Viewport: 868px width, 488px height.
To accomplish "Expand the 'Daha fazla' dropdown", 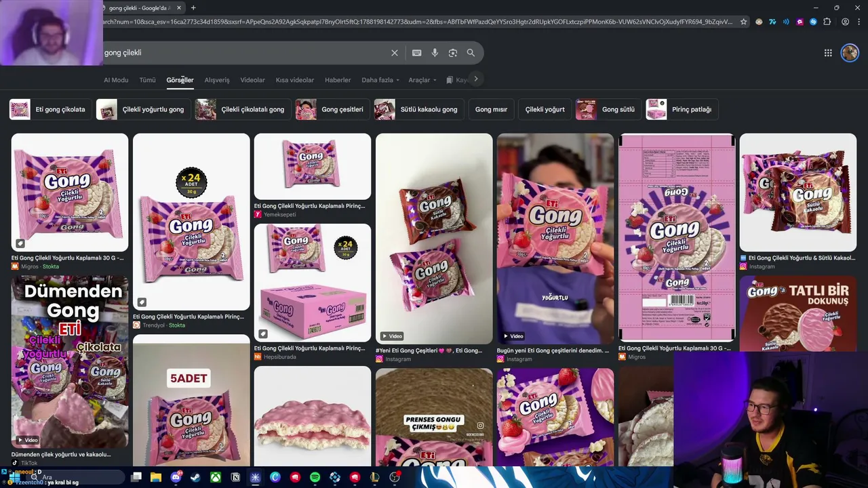I will click(380, 80).
